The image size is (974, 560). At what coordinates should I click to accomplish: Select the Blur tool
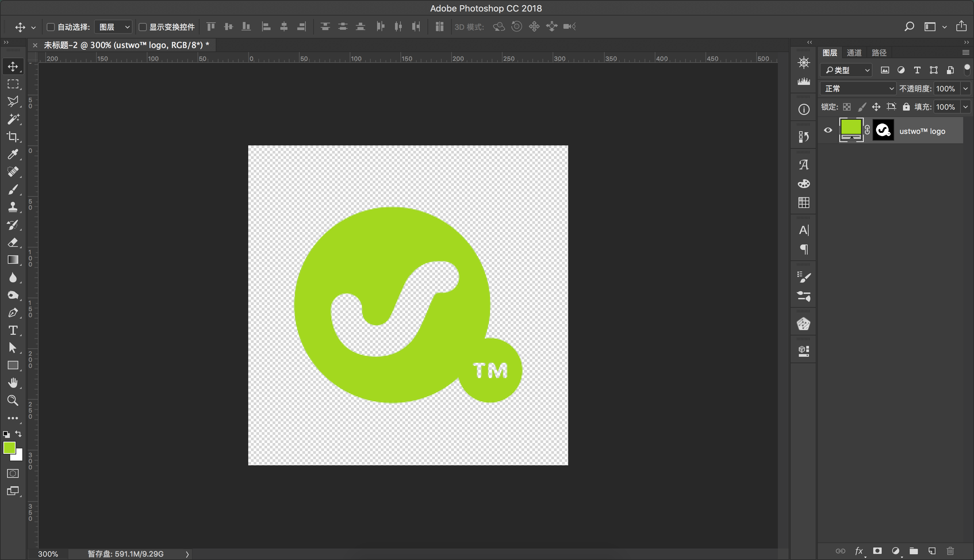click(13, 277)
